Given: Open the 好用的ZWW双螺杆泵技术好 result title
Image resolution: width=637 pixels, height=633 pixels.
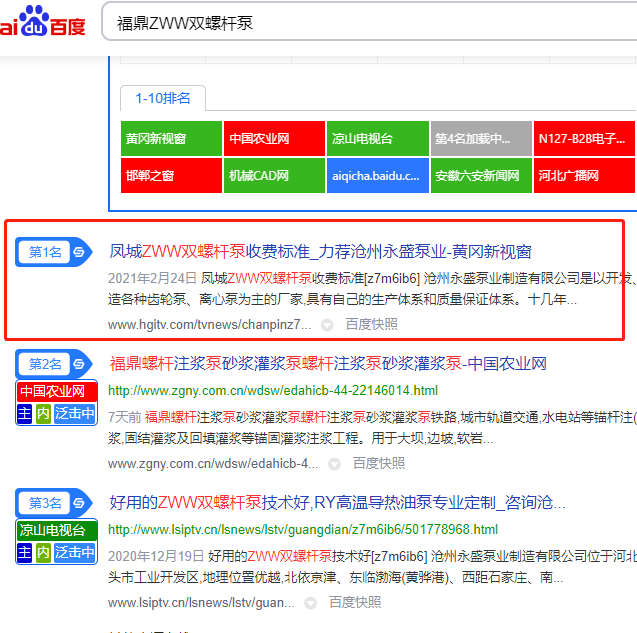Looking at the screenshot, I should click(x=337, y=503).
